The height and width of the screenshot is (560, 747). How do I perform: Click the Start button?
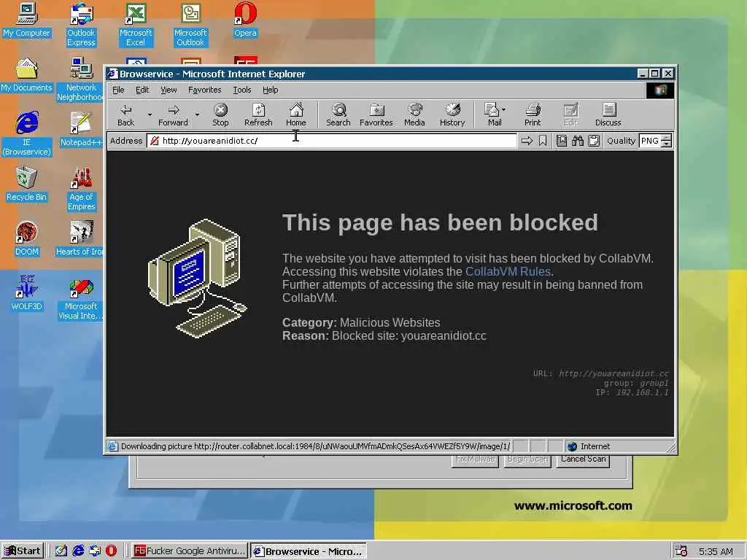pos(22,551)
